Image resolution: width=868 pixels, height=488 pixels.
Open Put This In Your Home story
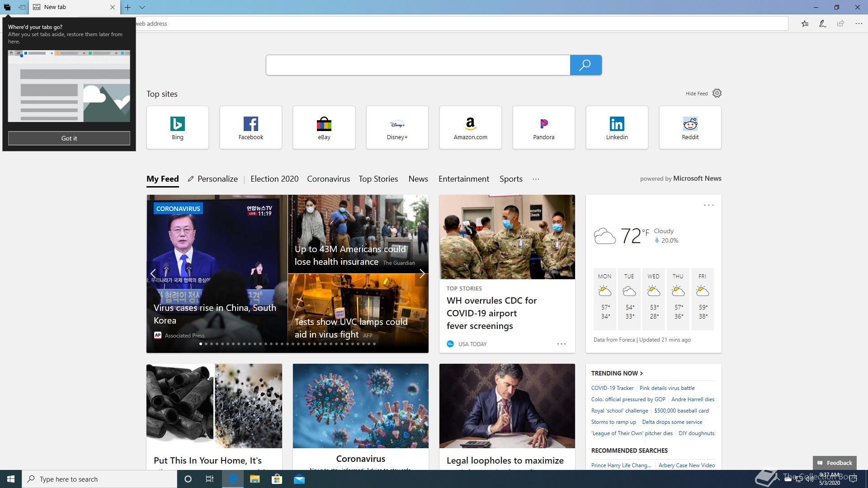(208, 460)
